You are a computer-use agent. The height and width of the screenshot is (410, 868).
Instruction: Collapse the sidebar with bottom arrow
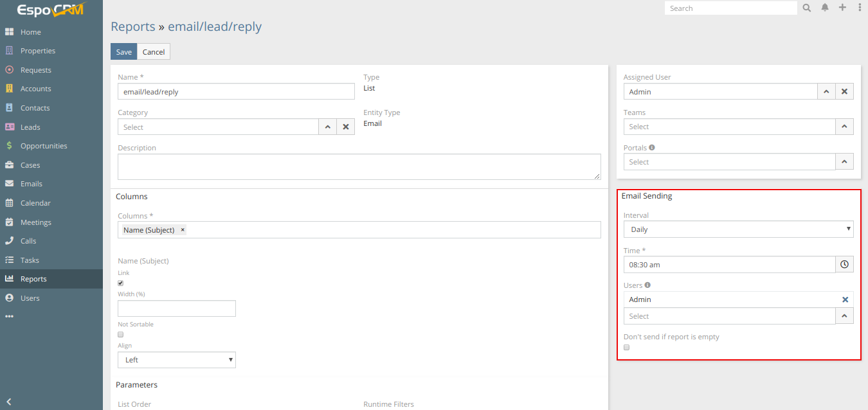click(9, 402)
